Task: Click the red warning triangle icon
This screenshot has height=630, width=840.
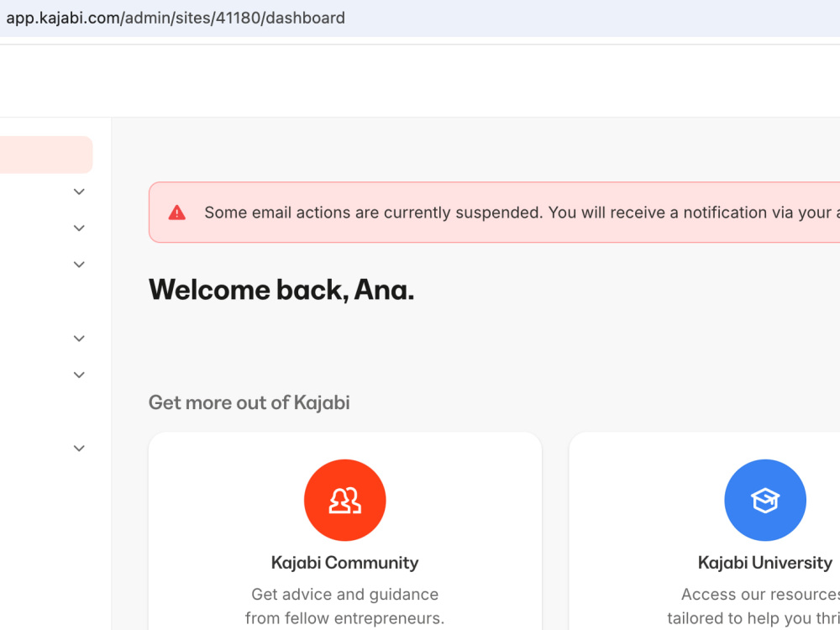Action: pos(176,213)
